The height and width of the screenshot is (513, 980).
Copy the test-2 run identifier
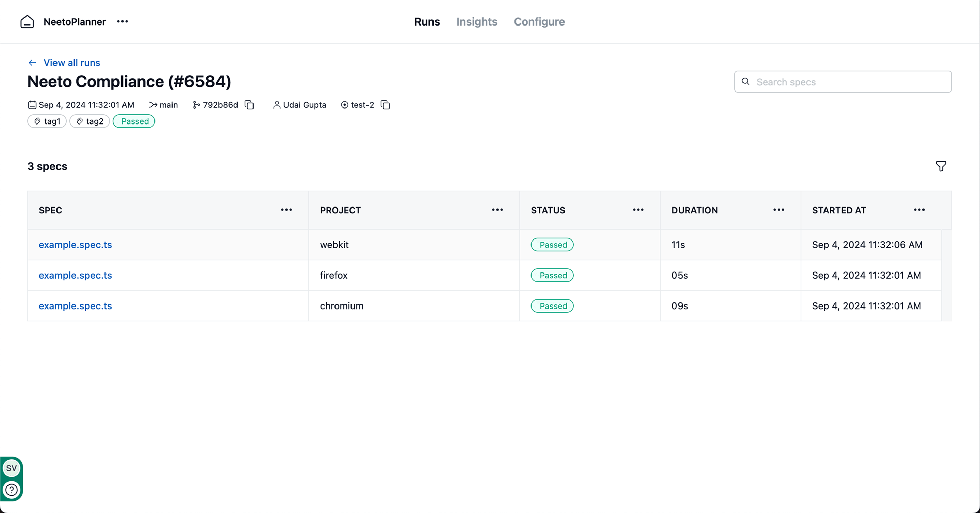click(386, 105)
